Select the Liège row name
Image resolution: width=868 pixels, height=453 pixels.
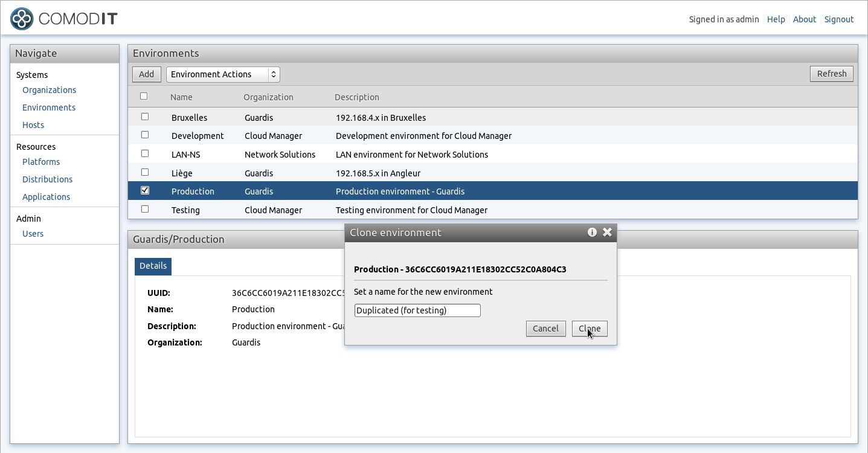click(182, 173)
